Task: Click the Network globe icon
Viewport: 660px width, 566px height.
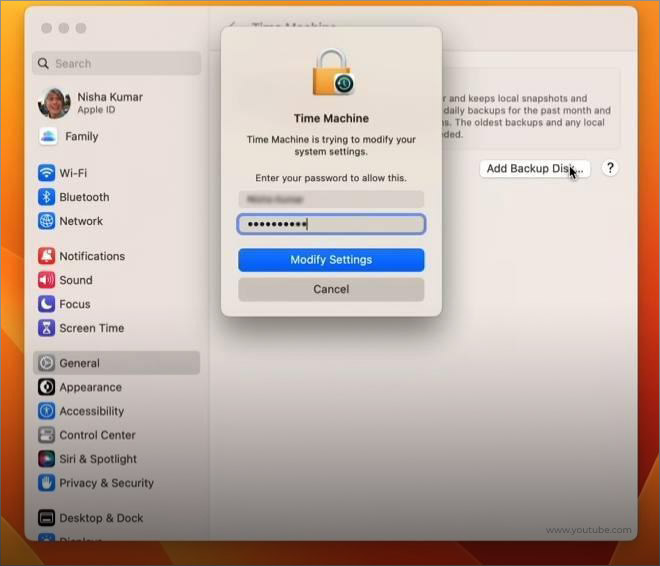Action: 46,221
